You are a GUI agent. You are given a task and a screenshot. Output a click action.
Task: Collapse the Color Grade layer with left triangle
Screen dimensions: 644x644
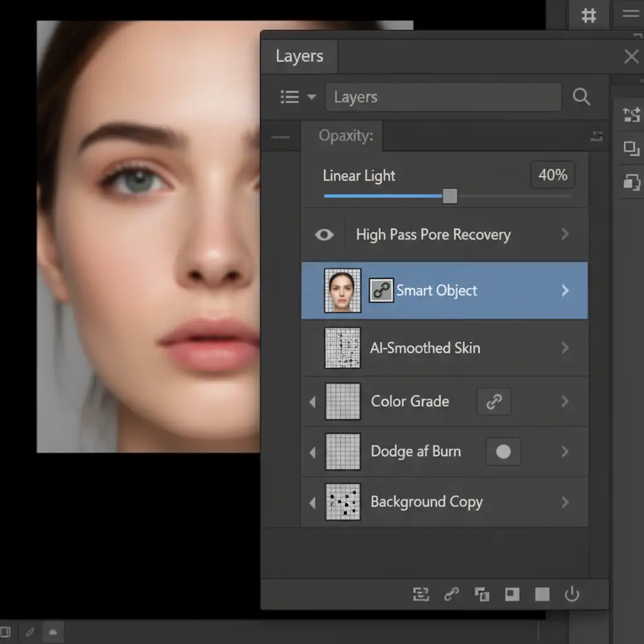[313, 401]
